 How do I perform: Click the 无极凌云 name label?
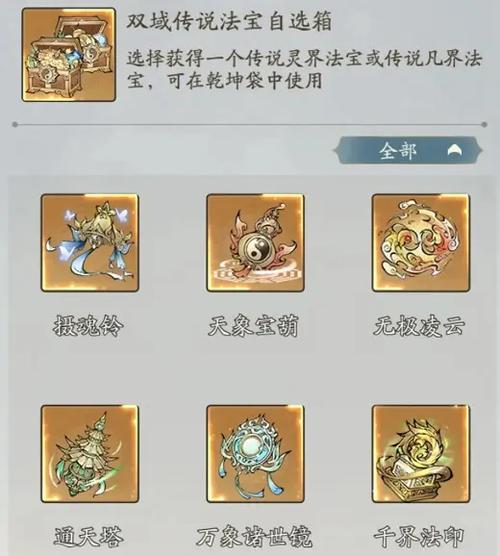pos(419,326)
